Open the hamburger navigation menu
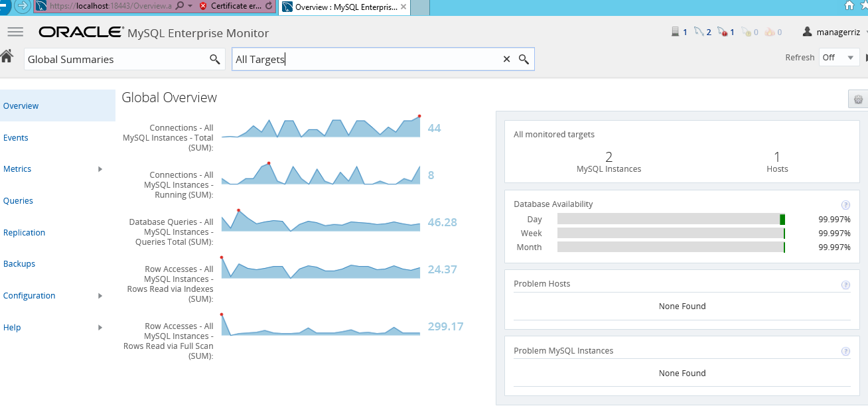Image resolution: width=868 pixels, height=406 pixels. coord(15,32)
